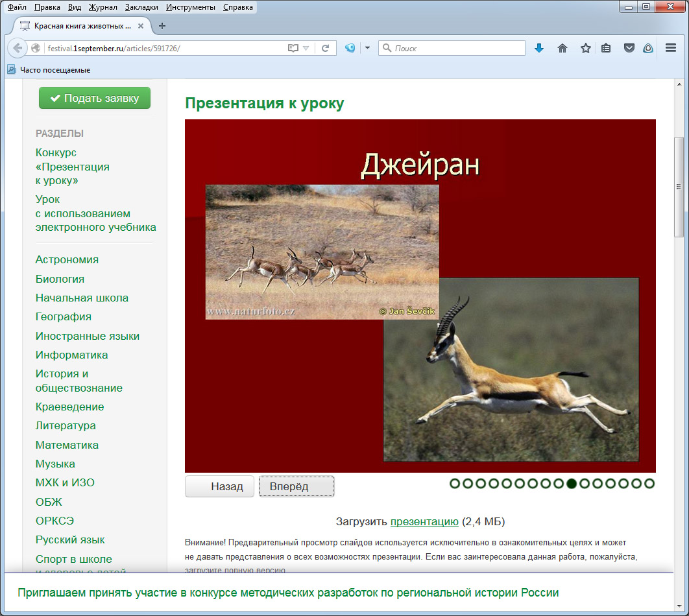Open the Downloads arrow icon
The width and height of the screenshot is (689, 616).
[x=538, y=48]
